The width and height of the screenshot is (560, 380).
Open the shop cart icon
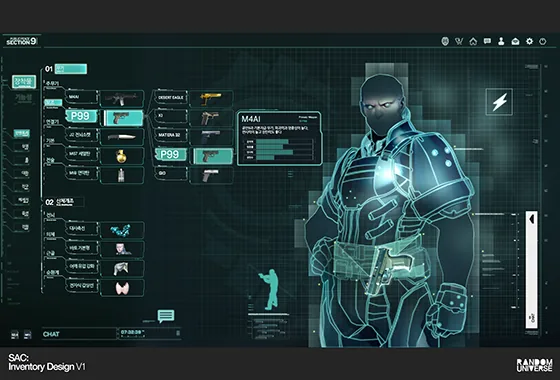click(459, 41)
